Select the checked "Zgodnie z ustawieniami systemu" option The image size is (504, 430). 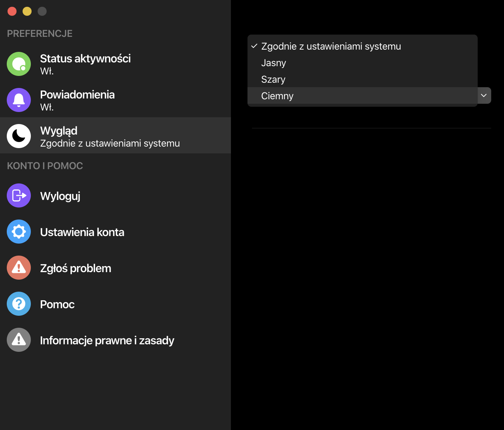pos(331,46)
